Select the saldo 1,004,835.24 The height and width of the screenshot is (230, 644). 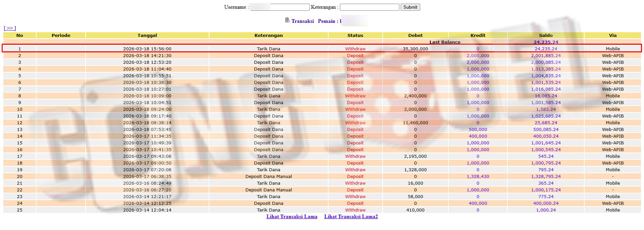546,76
